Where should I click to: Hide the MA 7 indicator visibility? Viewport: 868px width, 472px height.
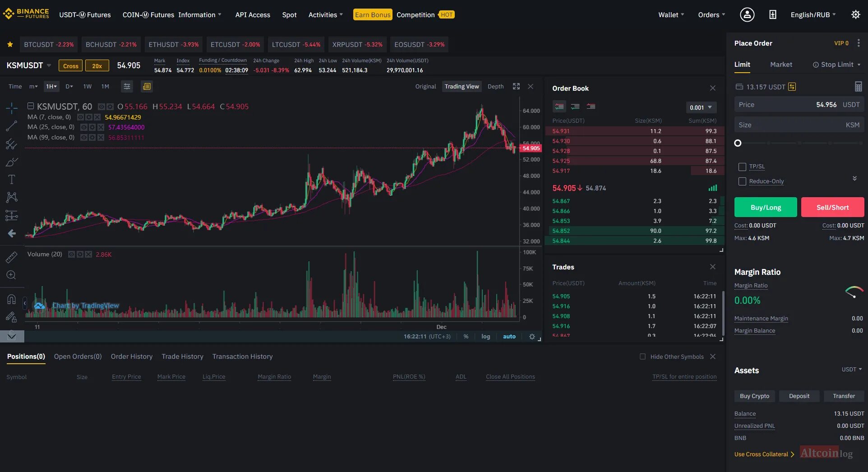(80, 117)
